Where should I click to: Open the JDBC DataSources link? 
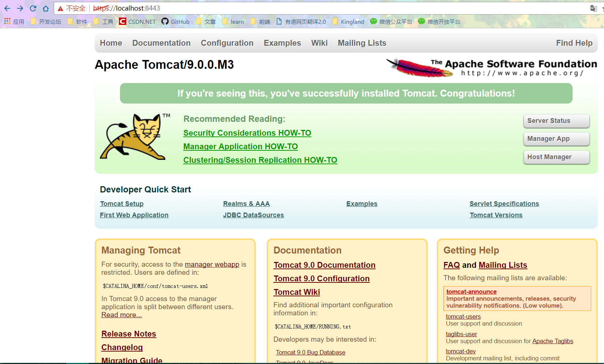pos(254,215)
